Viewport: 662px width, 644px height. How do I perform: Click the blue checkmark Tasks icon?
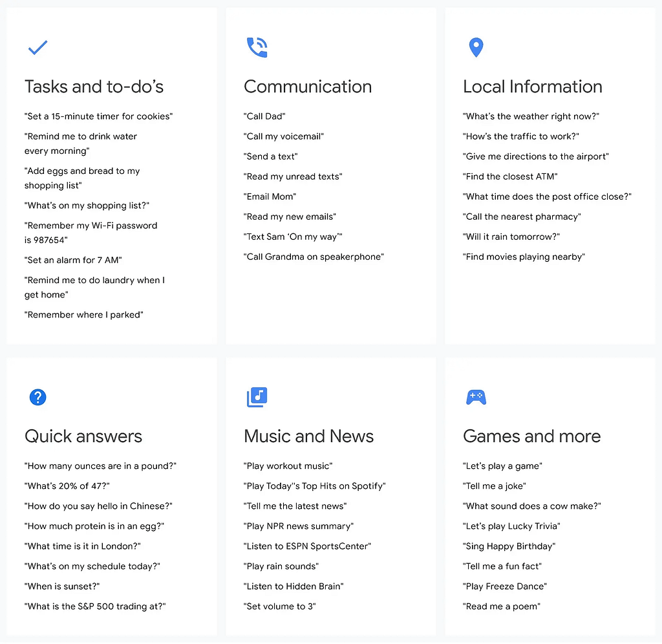coord(38,48)
